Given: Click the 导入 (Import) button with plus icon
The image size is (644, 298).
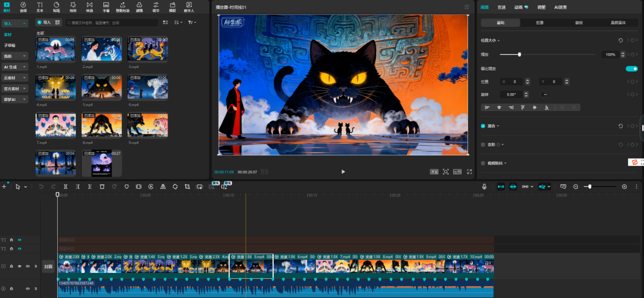Looking at the screenshot, I should (x=44, y=22).
